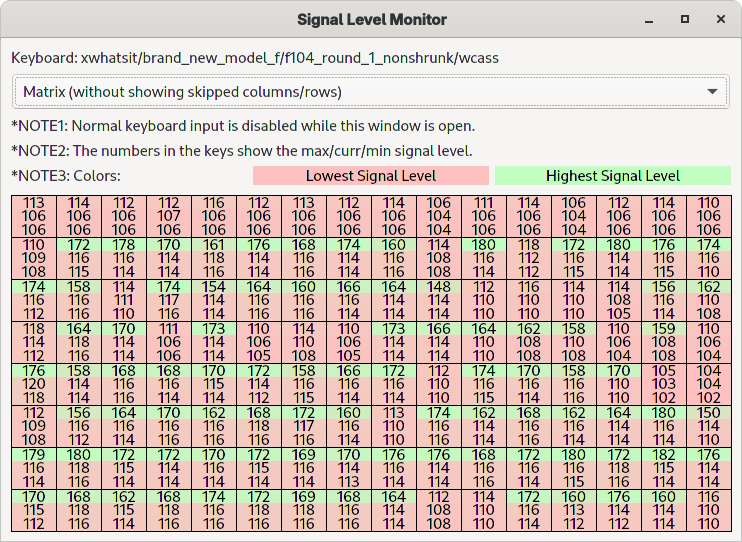This screenshot has width=742, height=542.
Task: Pick the key cell reading 113/110/110
Action: (x=394, y=426)
